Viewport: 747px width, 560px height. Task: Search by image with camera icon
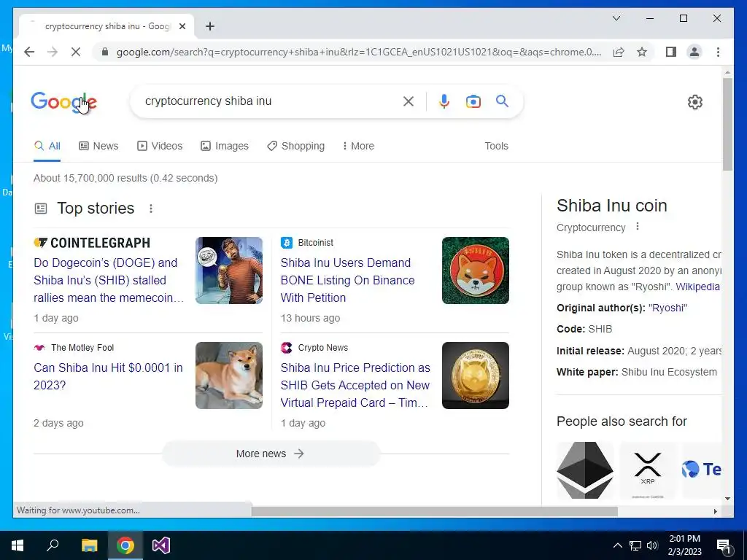click(x=473, y=101)
